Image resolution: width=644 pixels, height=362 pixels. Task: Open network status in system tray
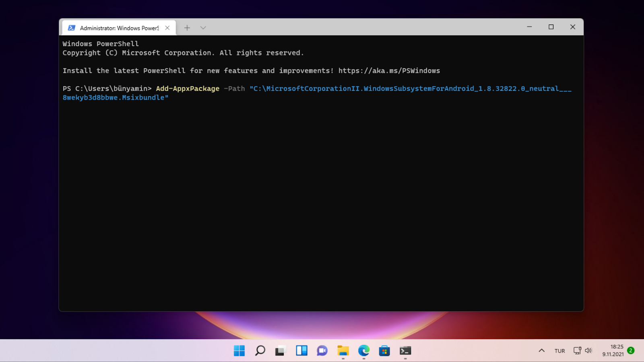pyautogui.click(x=577, y=351)
